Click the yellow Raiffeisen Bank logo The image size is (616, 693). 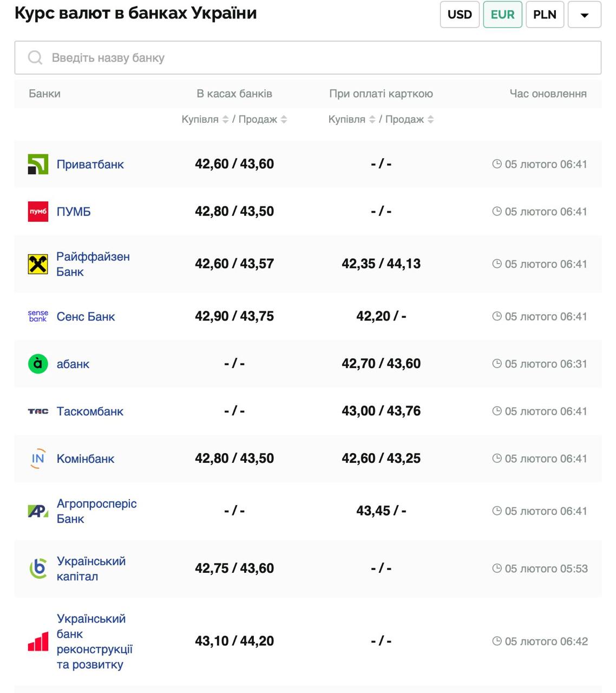tap(38, 264)
